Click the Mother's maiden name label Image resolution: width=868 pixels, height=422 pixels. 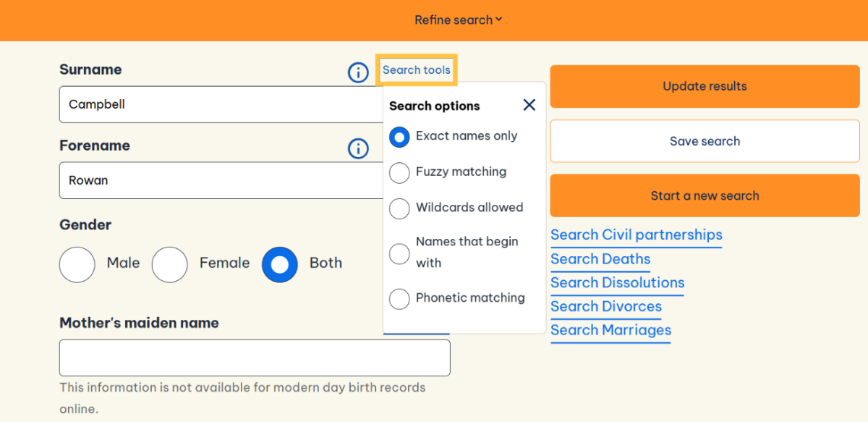click(x=139, y=323)
